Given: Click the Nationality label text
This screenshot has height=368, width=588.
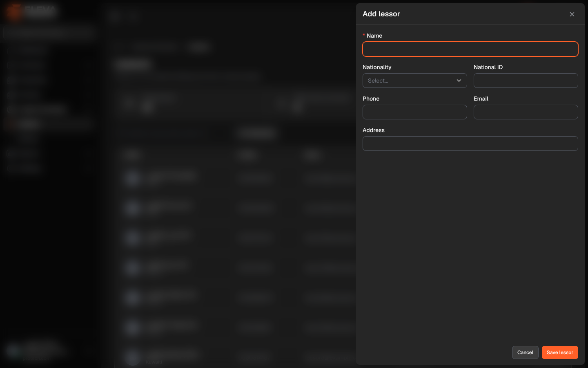Looking at the screenshot, I should [x=377, y=67].
